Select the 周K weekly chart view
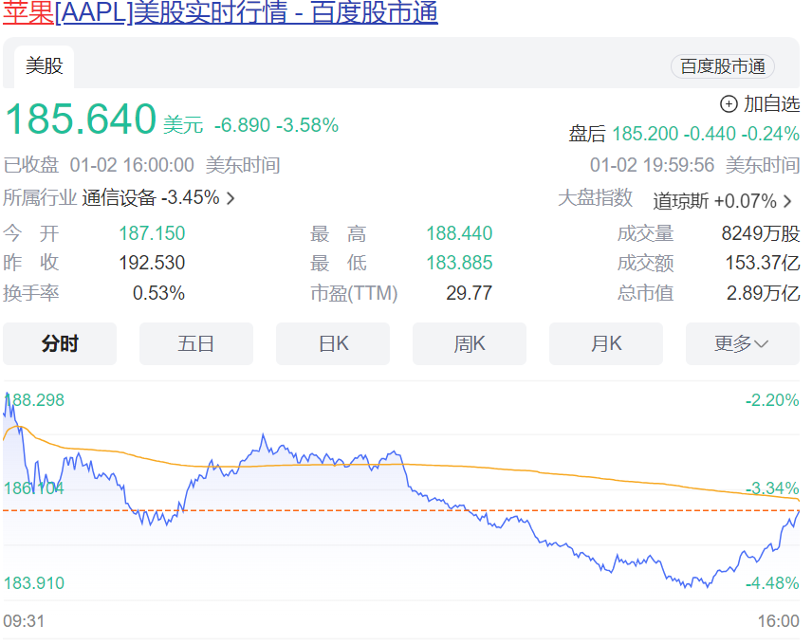The width and height of the screenshot is (812, 644). [470, 344]
